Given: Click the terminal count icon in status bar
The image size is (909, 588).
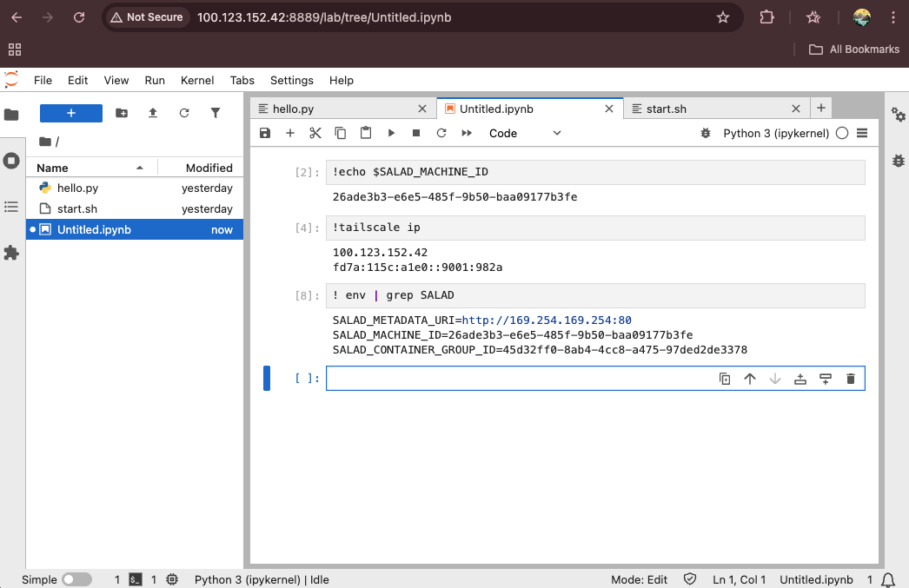Looking at the screenshot, I should [136, 579].
